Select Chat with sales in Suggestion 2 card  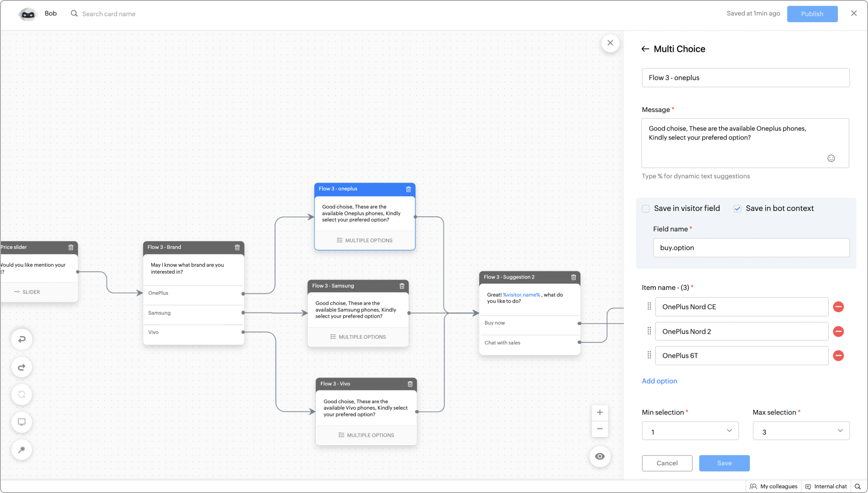click(x=529, y=343)
